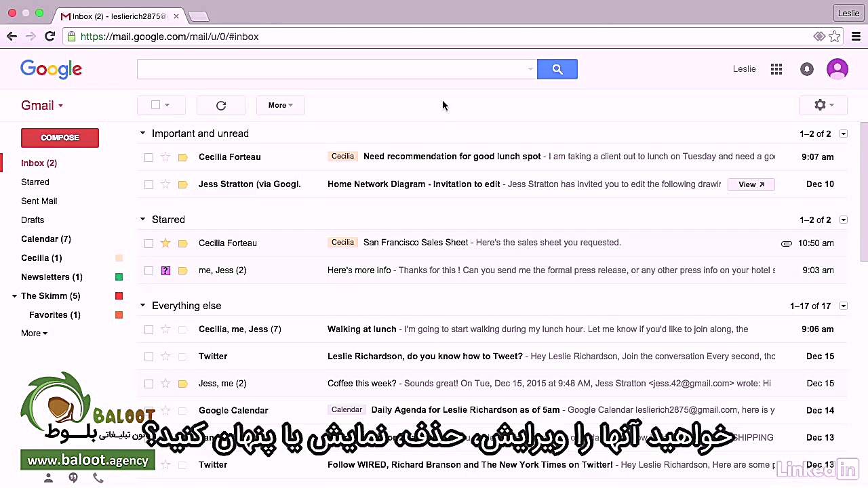Collapse The Skimm label tree
The width and height of the screenshot is (868, 488).
click(14, 296)
